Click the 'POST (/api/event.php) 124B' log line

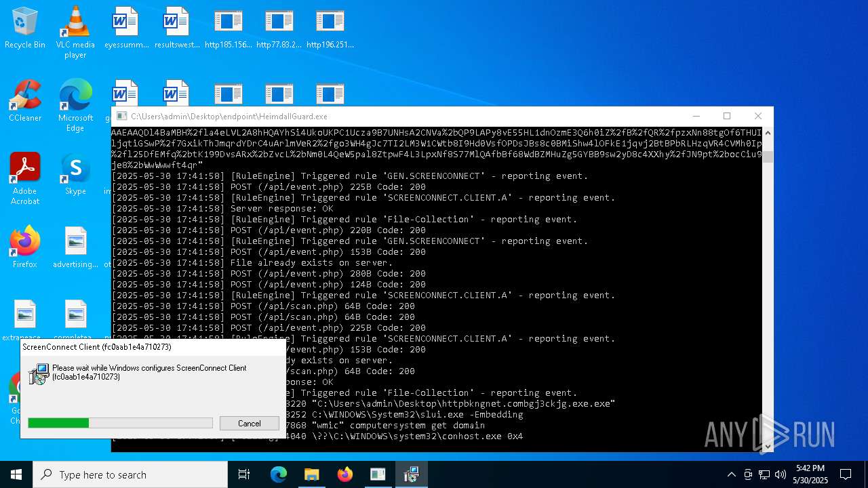(269, 285)
